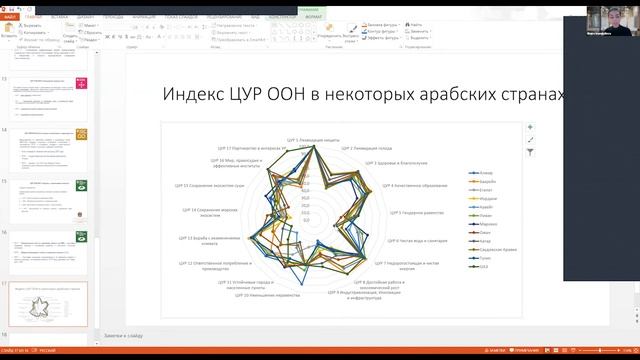Click the first legend entry, Алжир

[x=481, y=173]
